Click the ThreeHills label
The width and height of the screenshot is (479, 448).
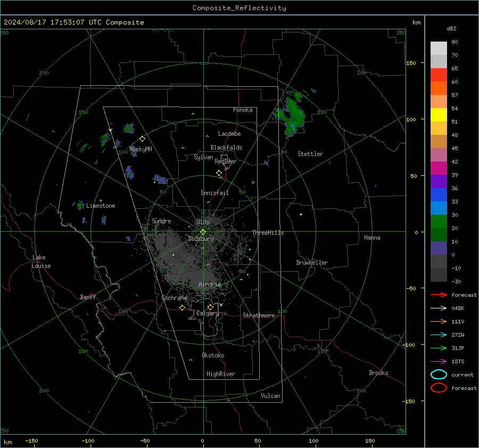tap(268, 233)
